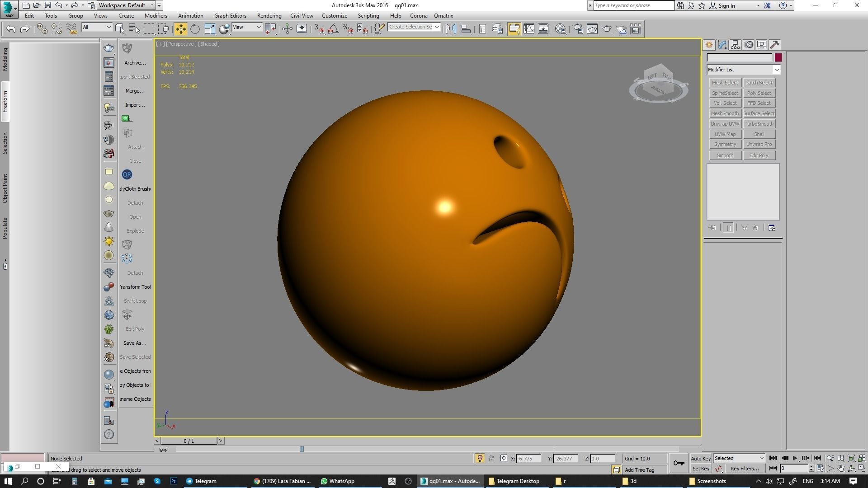Select the Rotate tool
Image resolution: width=868 pixels, height=488 pixels.
tap(195, 29)
